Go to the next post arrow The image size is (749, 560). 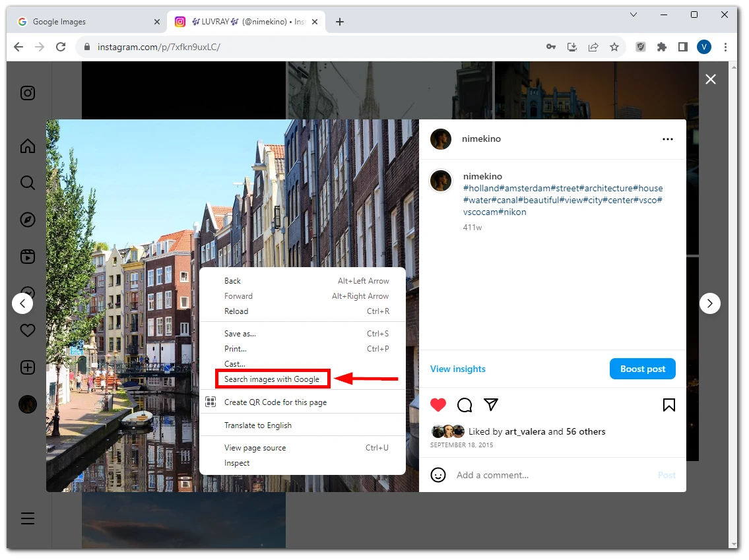[710, 303]
